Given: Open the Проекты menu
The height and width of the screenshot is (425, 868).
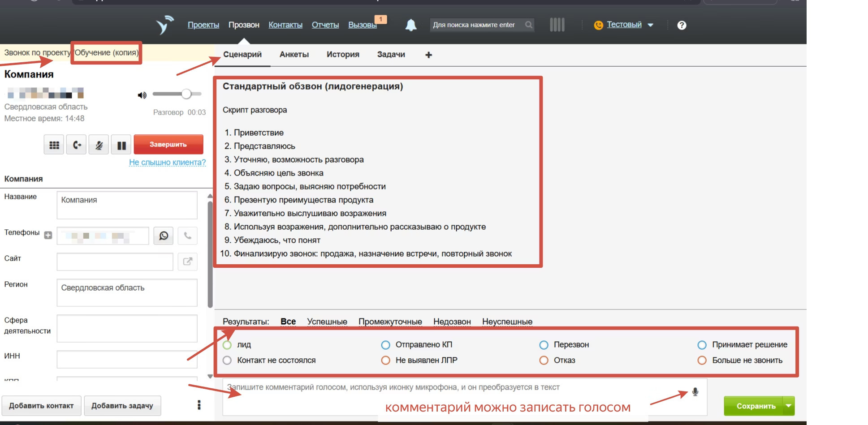Looking at the screenshot, I should point(203,25).
